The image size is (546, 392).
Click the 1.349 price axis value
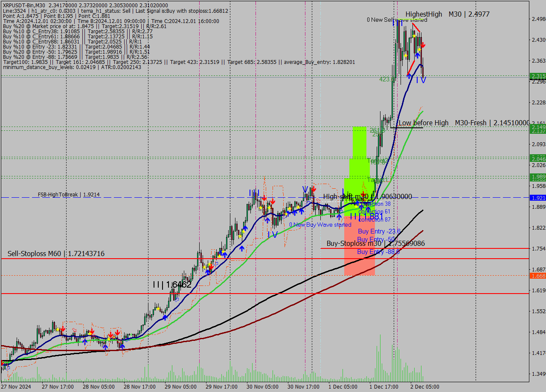pos(538,374)
